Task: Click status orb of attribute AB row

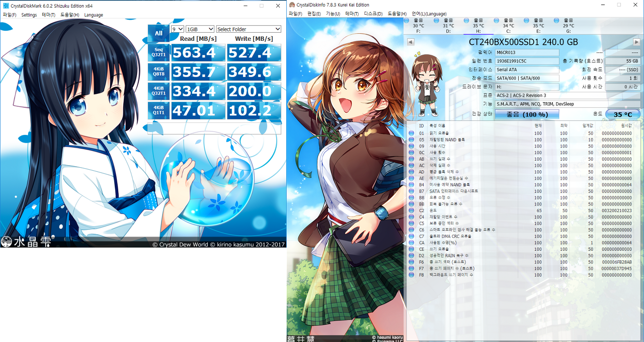Action: point(411,159)
